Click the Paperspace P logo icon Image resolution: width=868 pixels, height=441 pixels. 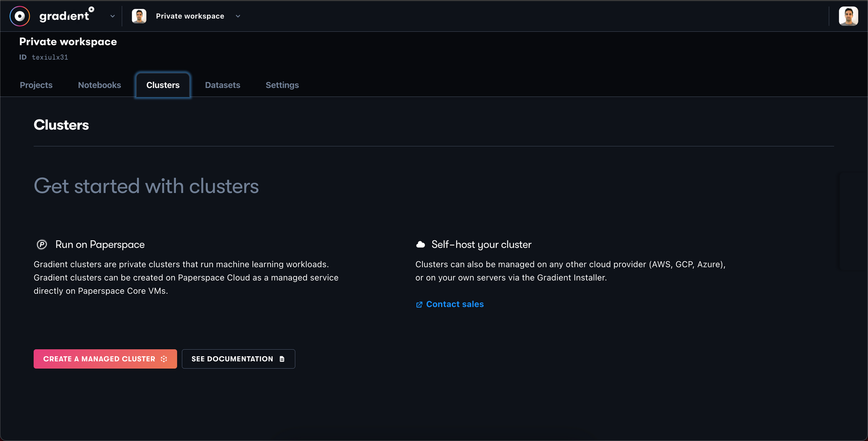point(42,244)
